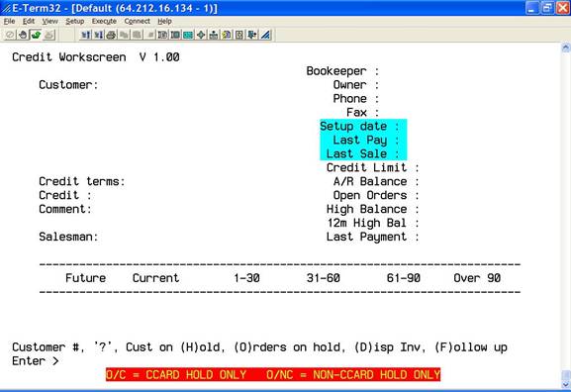Click the blue send-file toolbar icon with up arrow
Viewport: 571px width, 392px height.
click(86, 35)
